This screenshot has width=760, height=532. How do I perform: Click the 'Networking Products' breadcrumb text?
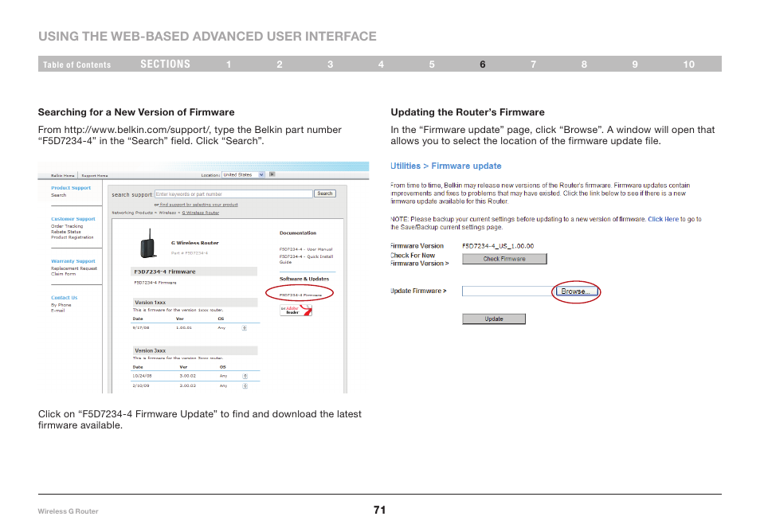pyautogui.click(x=132, y=213)
